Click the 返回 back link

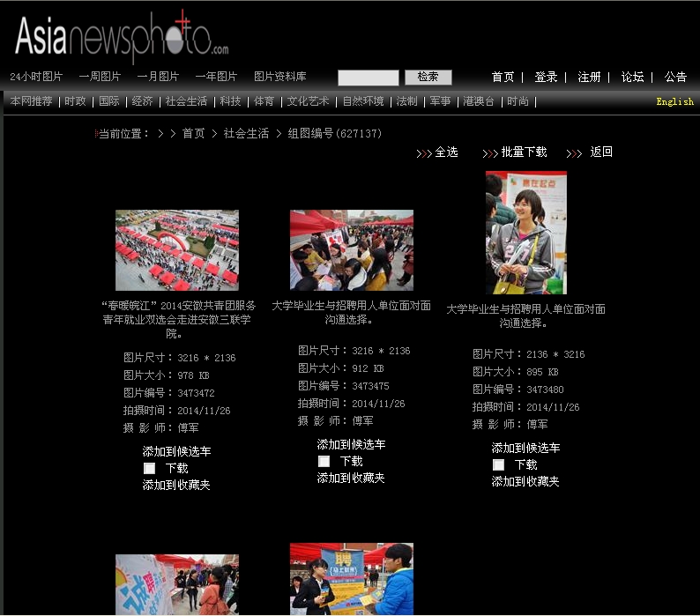point(601,152)
